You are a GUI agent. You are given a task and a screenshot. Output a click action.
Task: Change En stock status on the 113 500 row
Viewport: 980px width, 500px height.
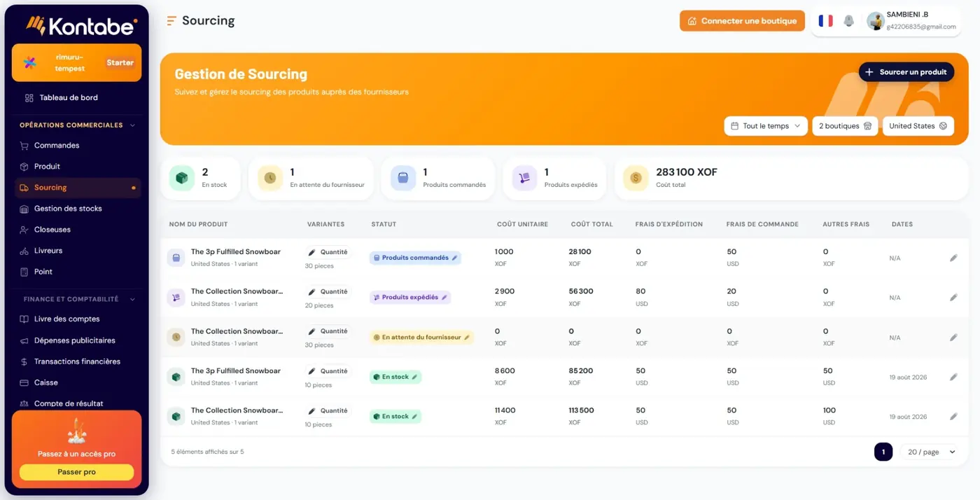tap(395, 417)
